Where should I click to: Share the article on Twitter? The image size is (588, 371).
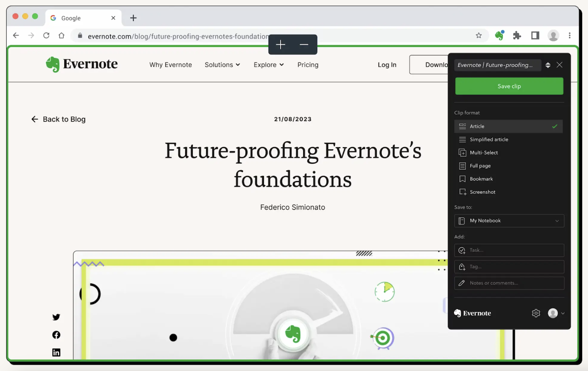[x=56, y=317]
